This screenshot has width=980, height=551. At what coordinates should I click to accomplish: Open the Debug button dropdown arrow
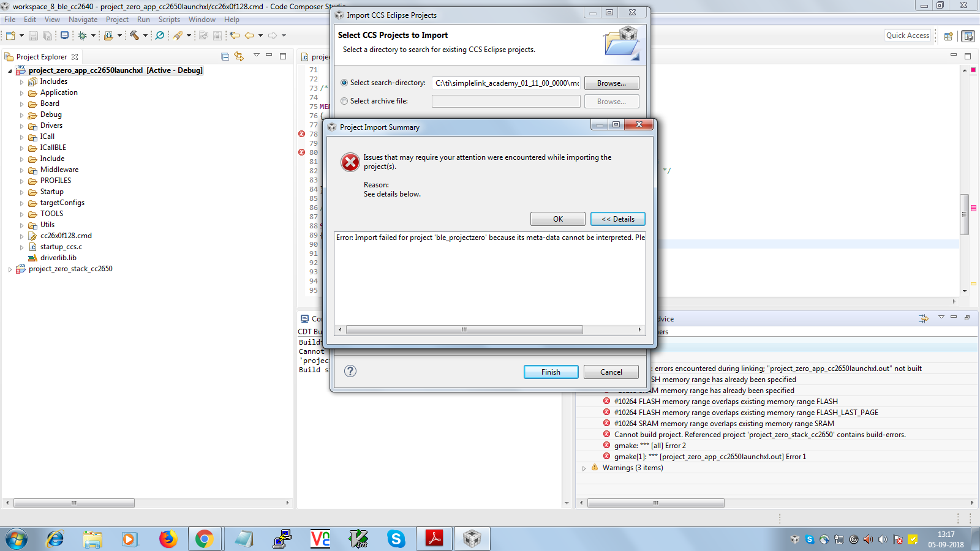tap(93, 36)
